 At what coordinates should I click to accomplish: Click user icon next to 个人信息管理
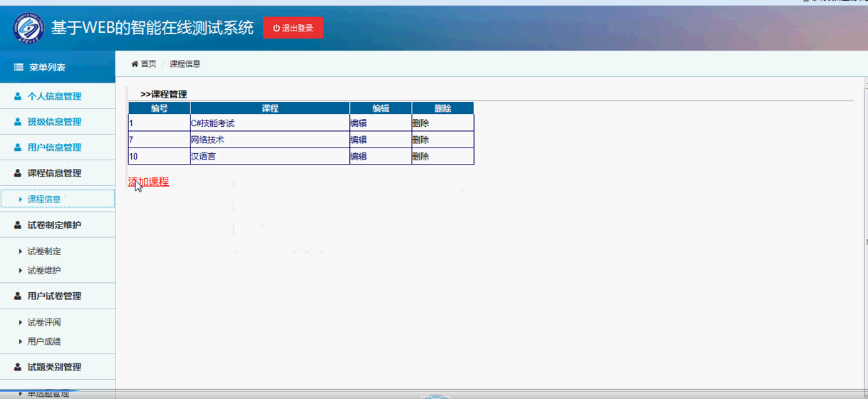pyautogui.click(x=18, y=96)
